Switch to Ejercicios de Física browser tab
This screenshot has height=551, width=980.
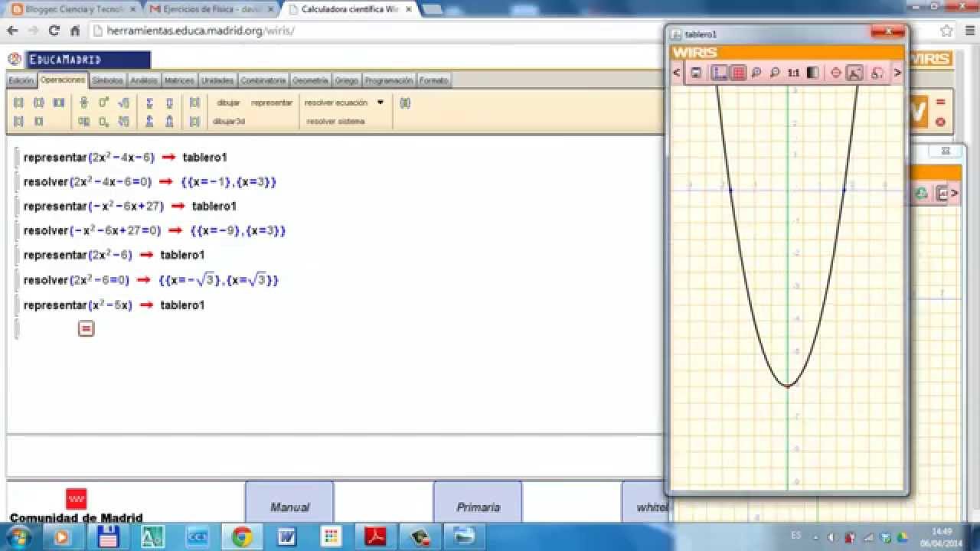[211, 9]
